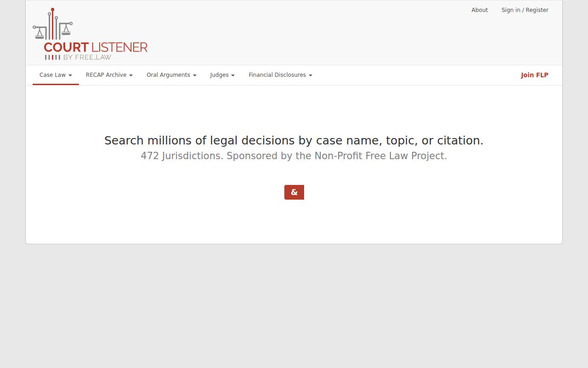Click the Join FLP link
588x368 pixels.
click(x=535, y=75)
